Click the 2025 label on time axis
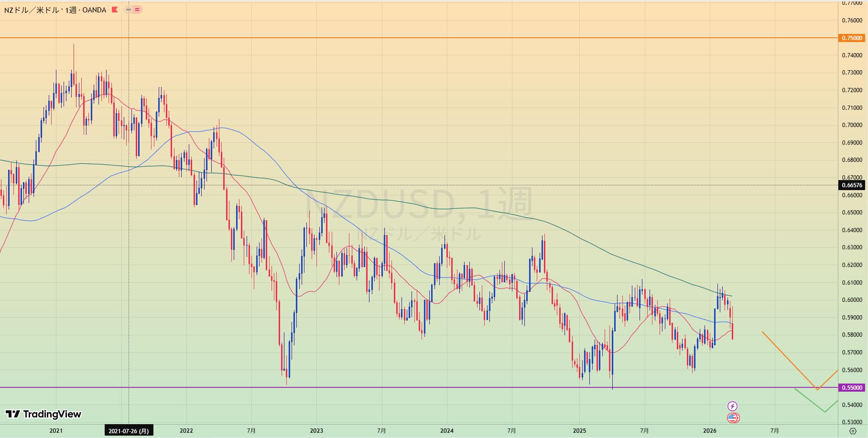868x438 pixels. [579, 431]
